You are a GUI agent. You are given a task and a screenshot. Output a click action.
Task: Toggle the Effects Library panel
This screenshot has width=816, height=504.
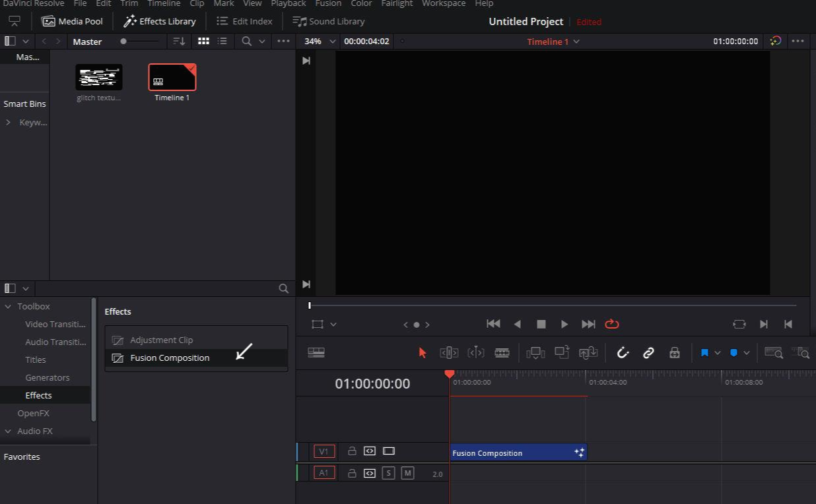[160, 21]
